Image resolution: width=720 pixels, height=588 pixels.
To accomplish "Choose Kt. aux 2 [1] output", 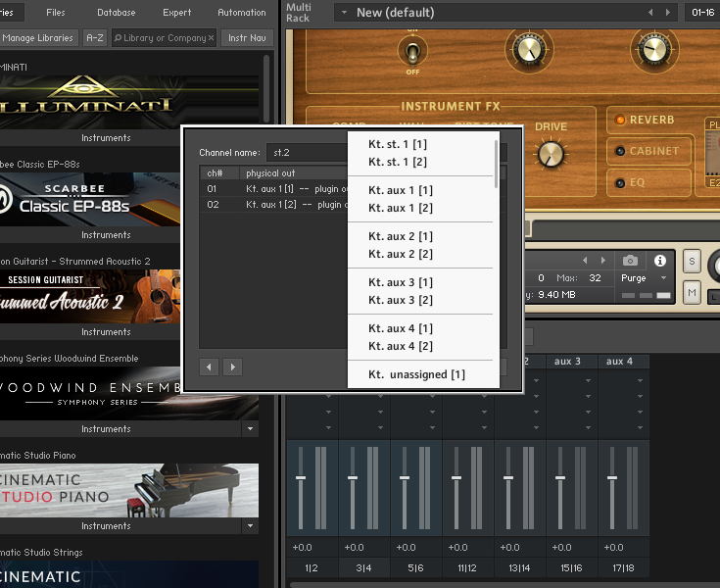I will point(400,236).
